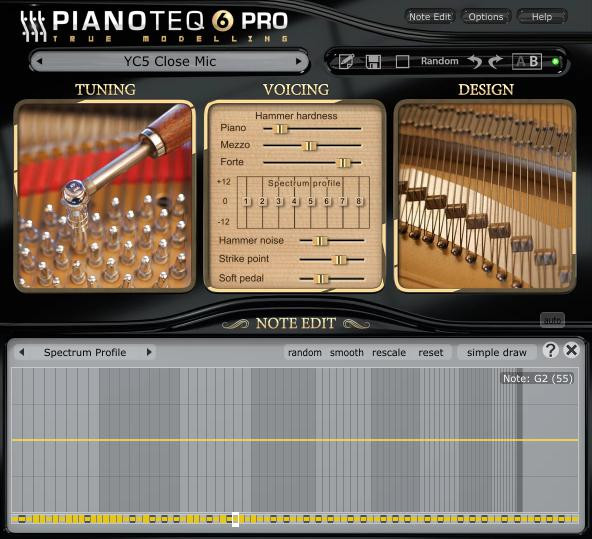Viewport: 592px width, 539px height.
Task: Click spectrum profile bar 8
Action: pyautogui.click(x=359, y=202)
